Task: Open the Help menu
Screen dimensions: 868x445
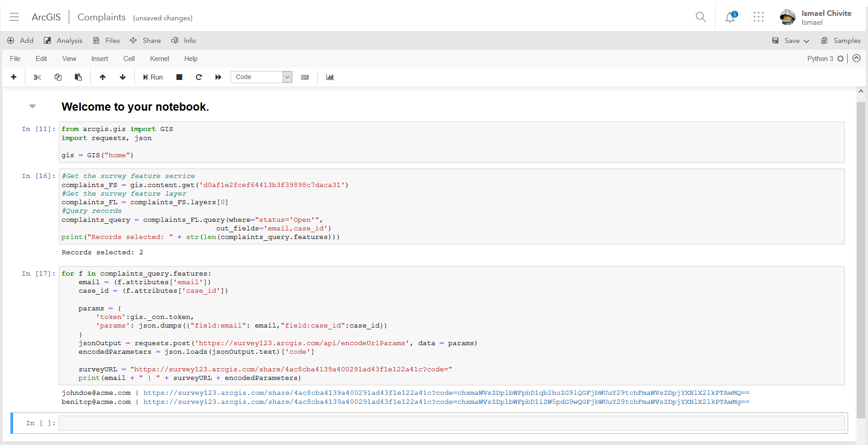Action: 191,59
